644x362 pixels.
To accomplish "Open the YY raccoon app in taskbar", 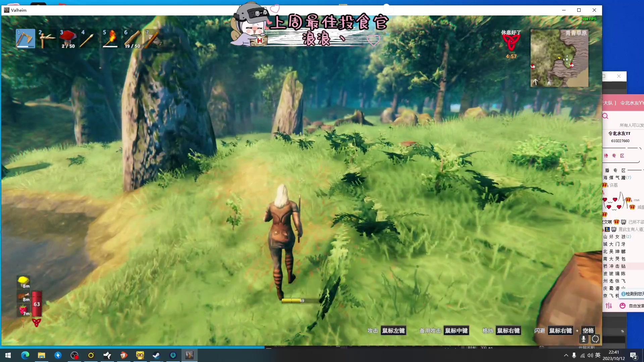I will 140,355.
